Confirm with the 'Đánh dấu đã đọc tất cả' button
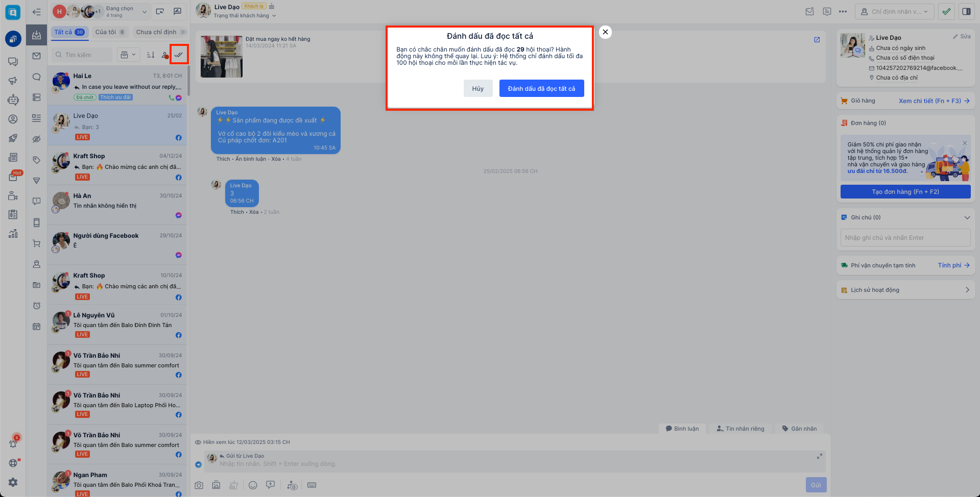This screenshot has width=980, height=497. tap(541, 88)
